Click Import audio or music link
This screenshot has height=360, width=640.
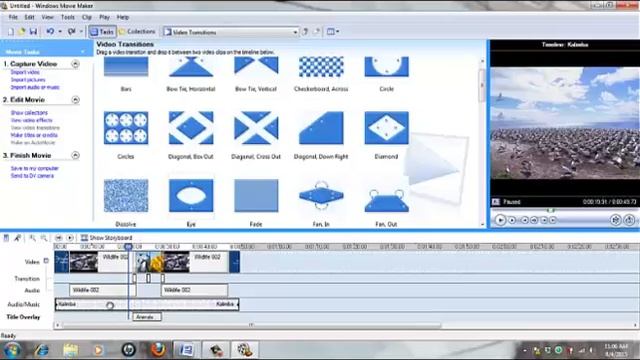click(35, 87)
